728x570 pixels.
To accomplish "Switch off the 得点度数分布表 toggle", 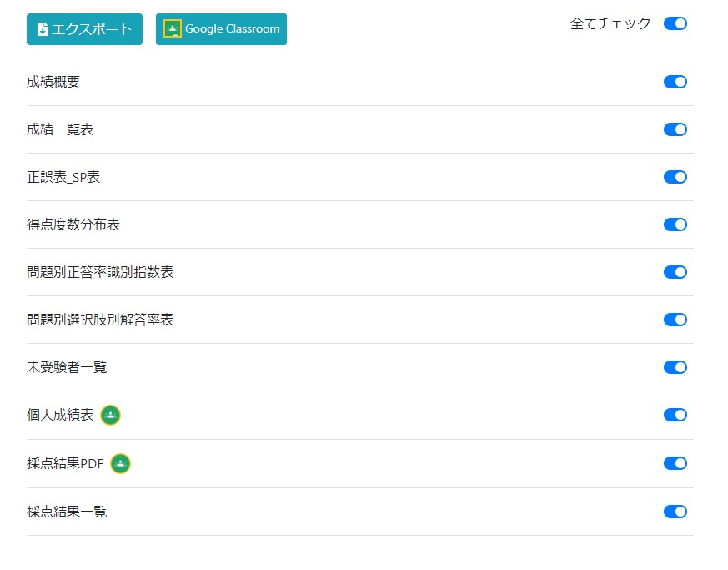I will (675, 224).
